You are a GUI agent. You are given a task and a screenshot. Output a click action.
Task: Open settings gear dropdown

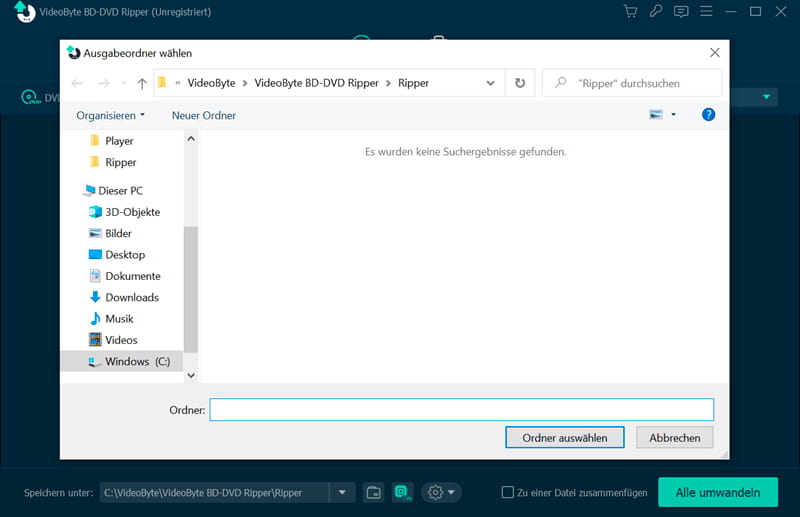[x=441, y=493]
